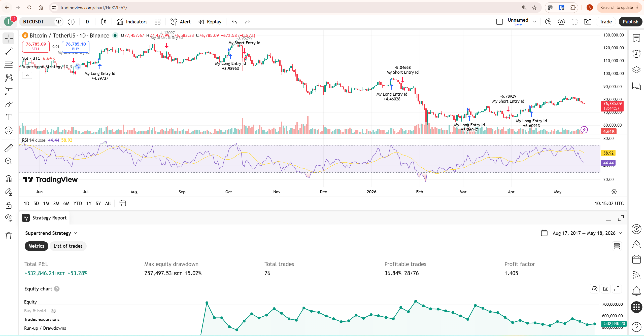
Task: Select the brush drawing tool
Action: click(x=9, y=104)
